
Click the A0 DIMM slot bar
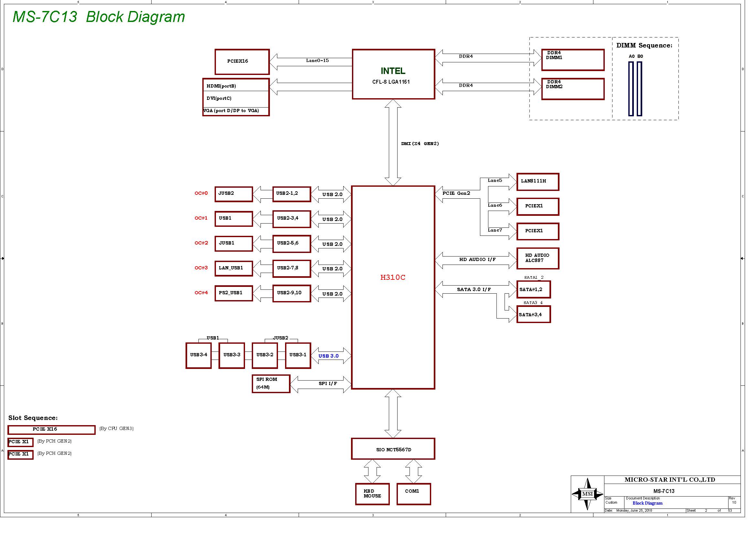[631, 89]
